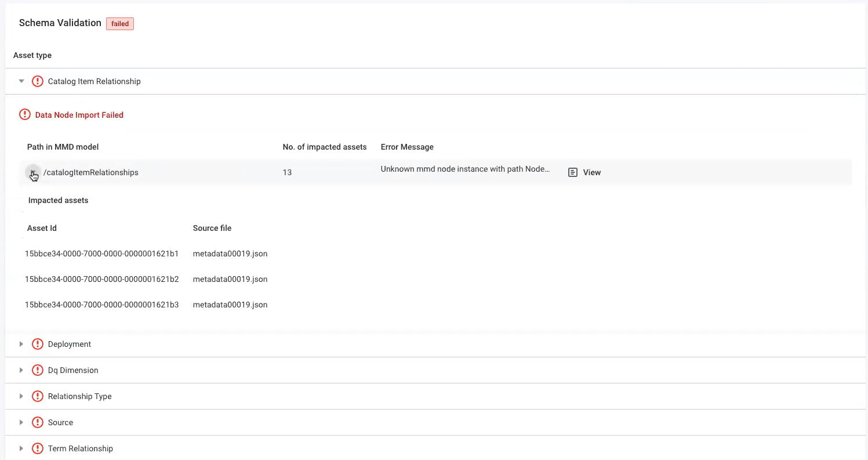Expand the Dq Dimension section
Screen dimensions: 868x460
coord(21,370)
